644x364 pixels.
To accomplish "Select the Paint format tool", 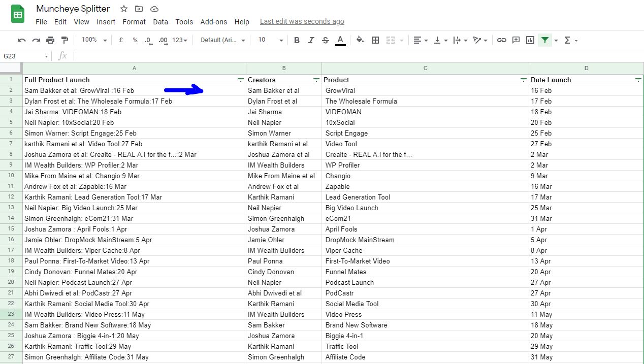I will (65, 40).
